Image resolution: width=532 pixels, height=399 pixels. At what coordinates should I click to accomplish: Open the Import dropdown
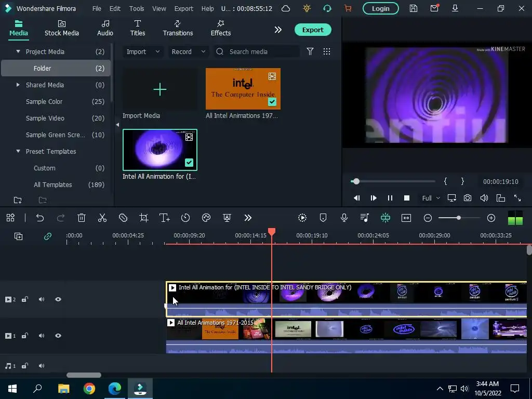pyautogui.click(x=142, y=51)
